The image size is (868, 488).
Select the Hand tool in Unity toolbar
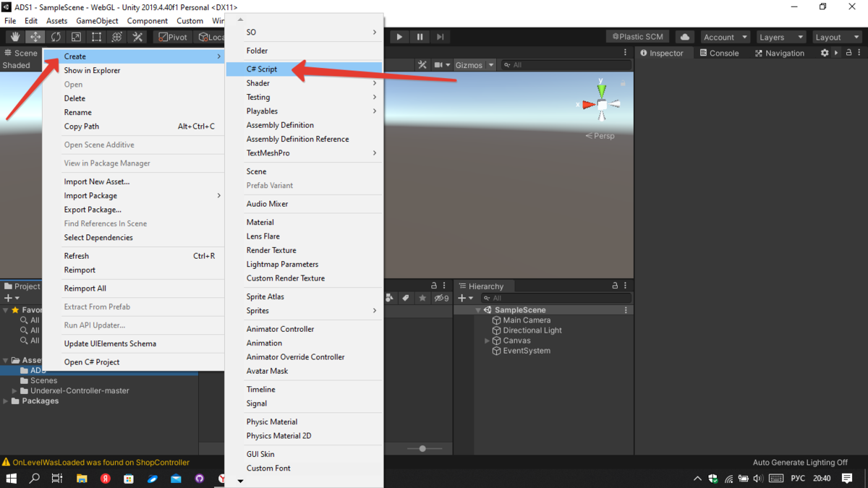tap(15, 37)
